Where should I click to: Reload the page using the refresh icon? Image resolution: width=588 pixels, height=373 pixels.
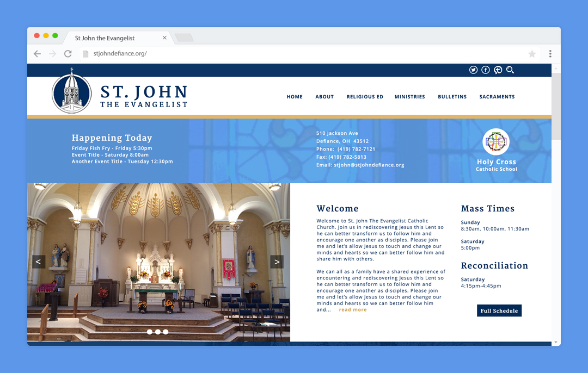click(x=68, y=54)
